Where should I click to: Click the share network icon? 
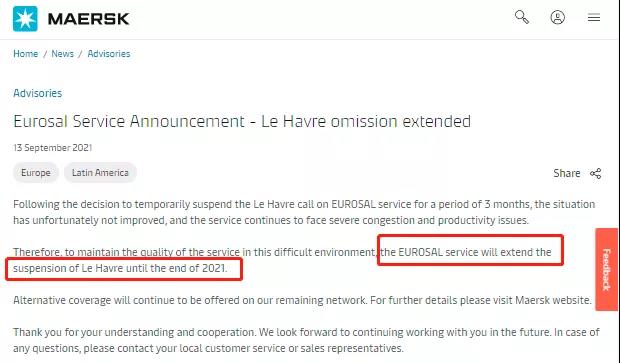click(595, 173)
